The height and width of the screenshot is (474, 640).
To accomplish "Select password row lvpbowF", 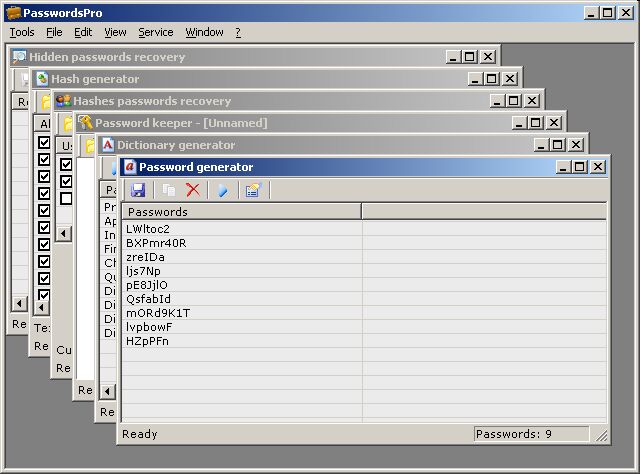I will [242, 327].
